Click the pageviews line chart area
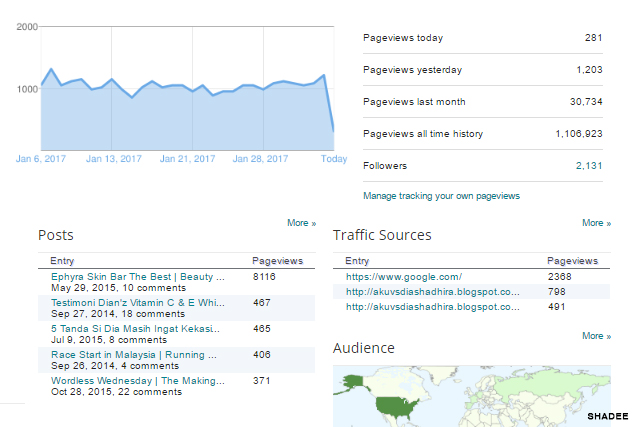This screenshot has height=427, width=640. coord(187,89)
